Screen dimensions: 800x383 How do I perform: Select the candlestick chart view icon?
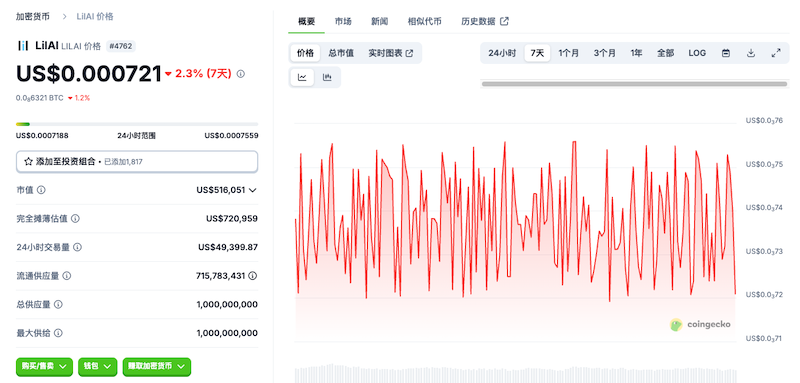(327, 78)
